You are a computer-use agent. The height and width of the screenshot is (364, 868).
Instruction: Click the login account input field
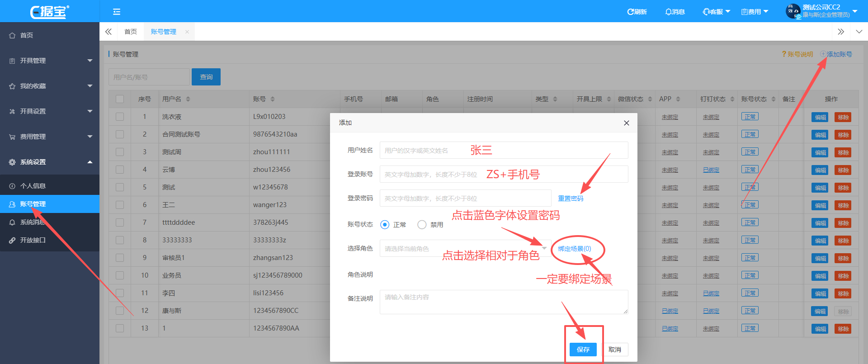pyautogui.click(x=504, y=174)
